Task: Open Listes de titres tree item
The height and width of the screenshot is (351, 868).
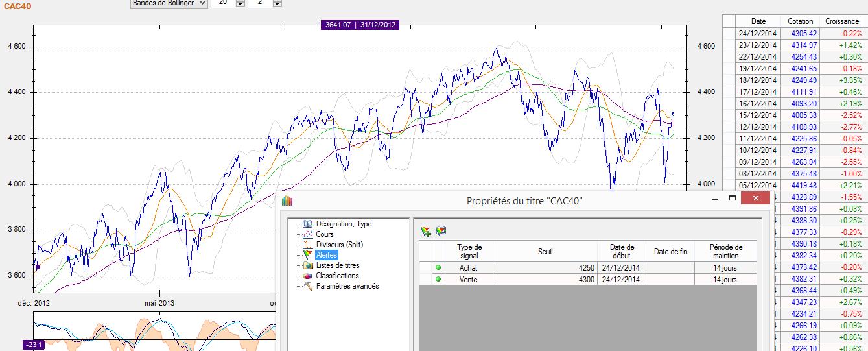Action: click(337, 265)
